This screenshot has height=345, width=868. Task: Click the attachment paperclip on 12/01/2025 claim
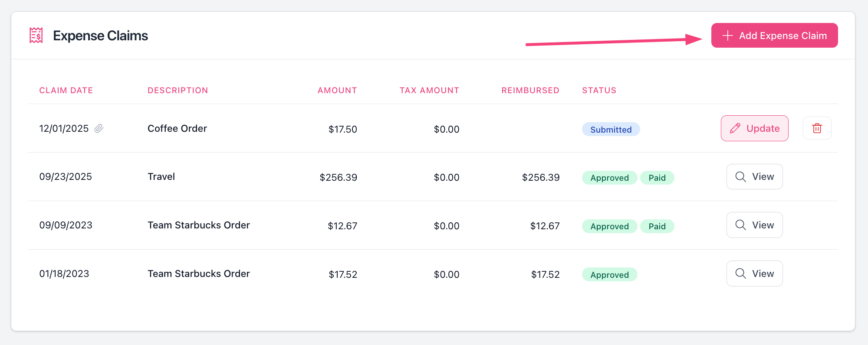(x=99, y=128)
